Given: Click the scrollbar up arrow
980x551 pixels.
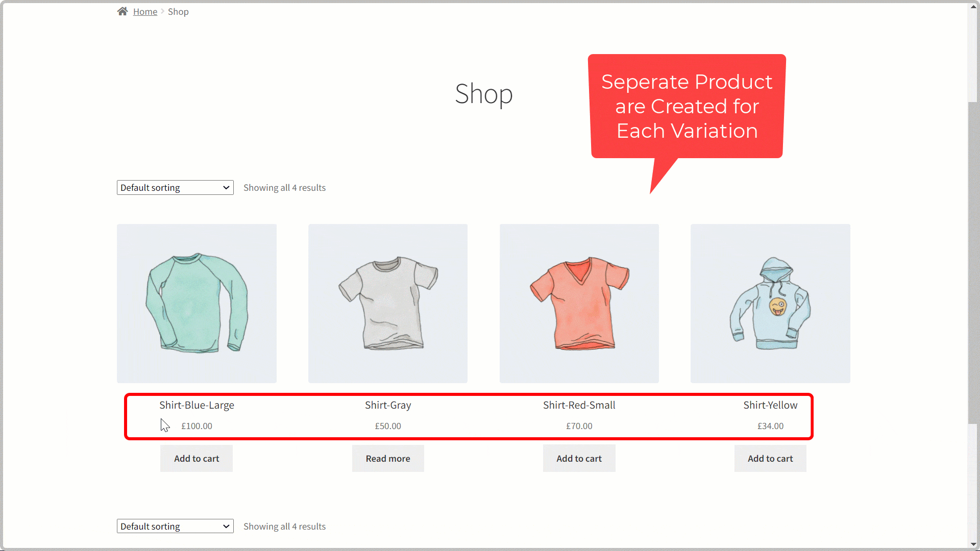Looking at the screenshot, I should [x=973, y=6].
